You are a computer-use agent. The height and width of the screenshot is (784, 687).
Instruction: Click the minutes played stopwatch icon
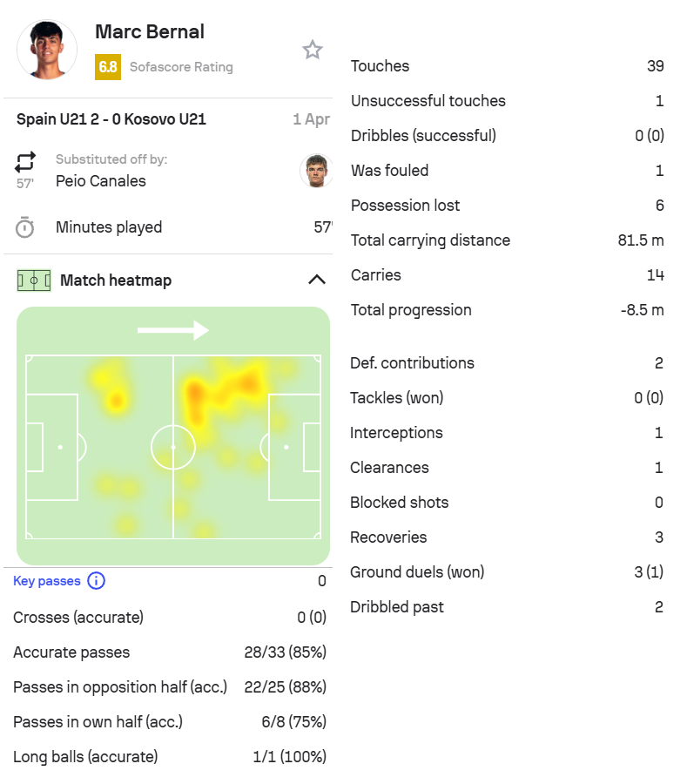(x=25, y=227)
